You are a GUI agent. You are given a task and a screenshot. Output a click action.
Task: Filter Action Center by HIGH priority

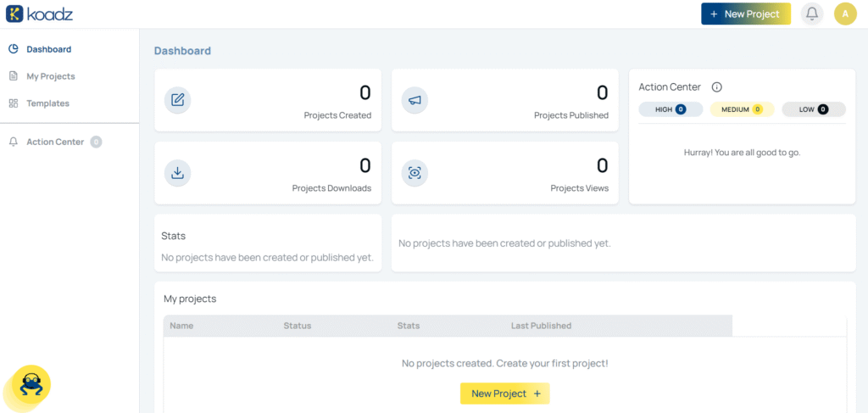coord(670,109)
